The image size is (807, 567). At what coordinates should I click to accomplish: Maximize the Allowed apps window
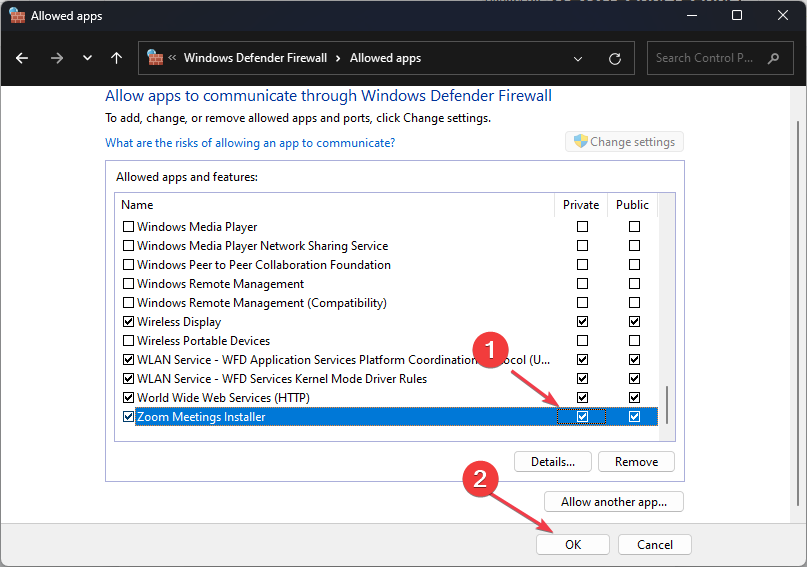737,15
